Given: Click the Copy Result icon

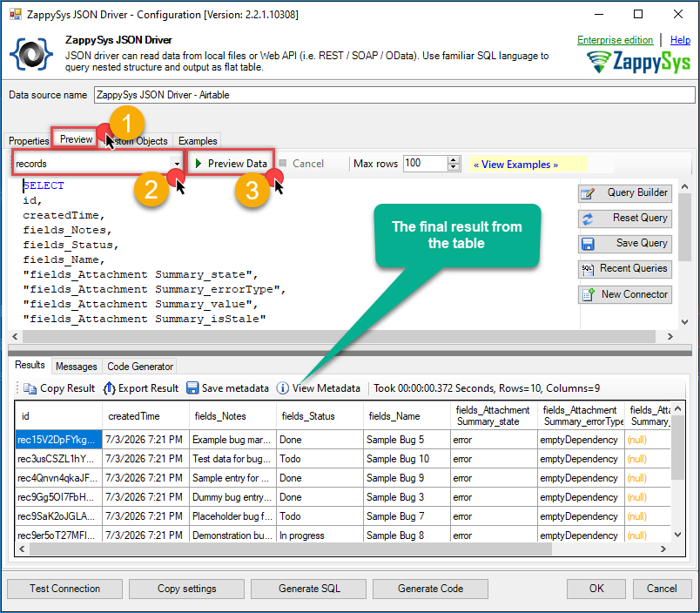Looking at the screenshot, I should point(30,388).
